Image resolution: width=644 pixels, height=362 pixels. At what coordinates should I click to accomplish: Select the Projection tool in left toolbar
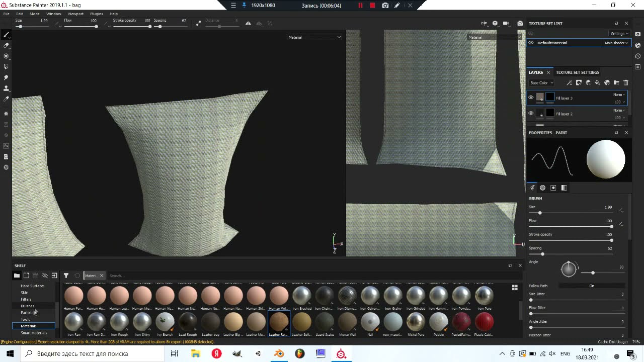(6, 56)
